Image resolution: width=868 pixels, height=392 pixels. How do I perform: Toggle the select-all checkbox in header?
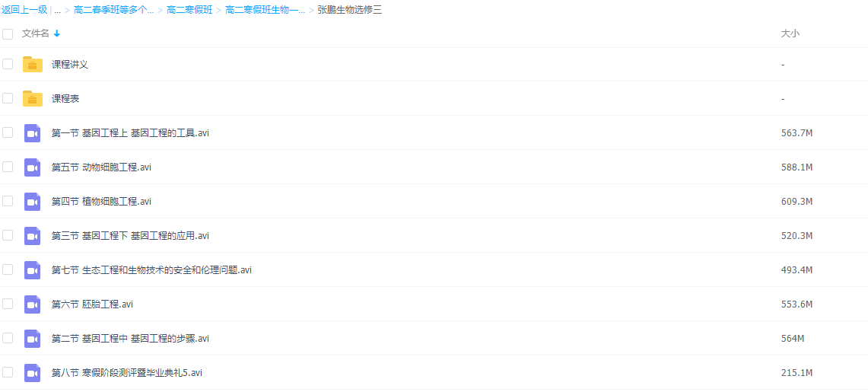pyautogui.click(x=8, y=33)
